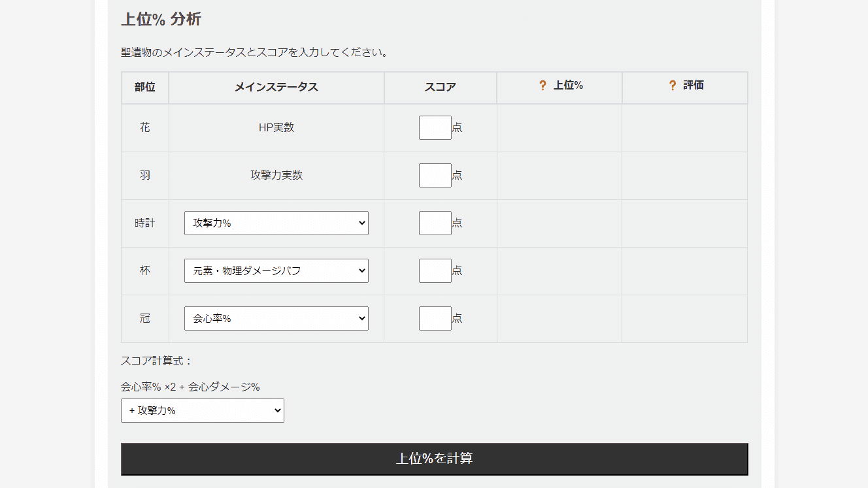868x488 pixels.
Task: Click the HP実数 cell in 花 row
Action: 276,127
